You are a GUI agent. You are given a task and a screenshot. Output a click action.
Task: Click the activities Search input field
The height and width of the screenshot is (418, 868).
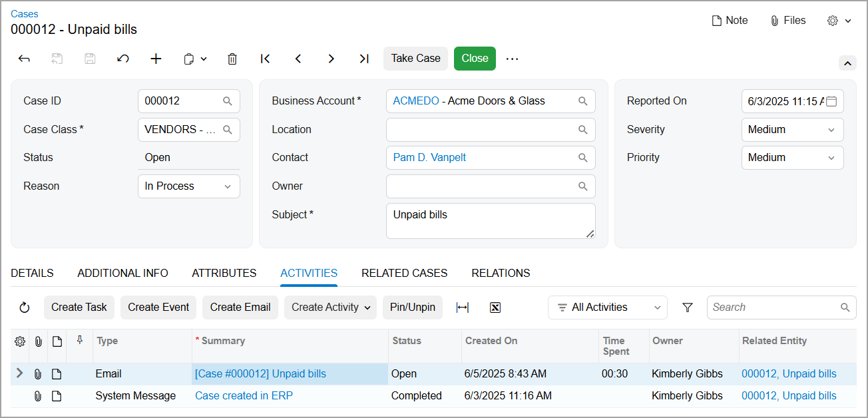point(773,308)
